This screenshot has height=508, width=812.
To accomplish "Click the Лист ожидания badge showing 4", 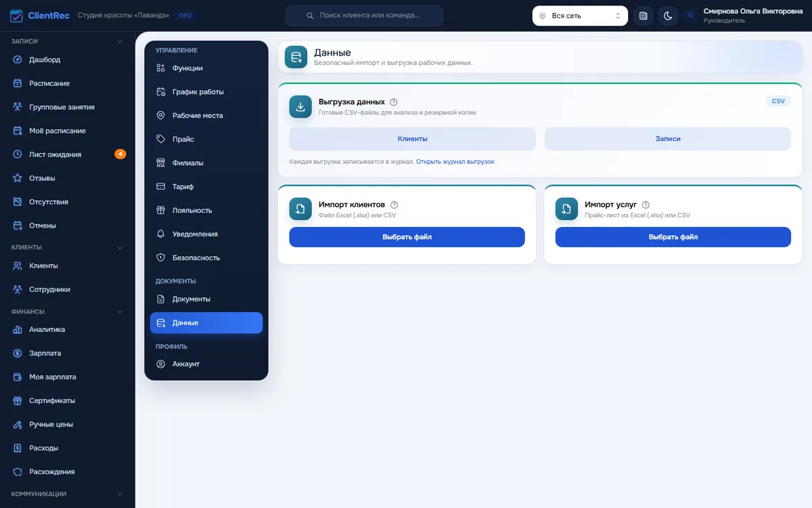I will [120, 154].
